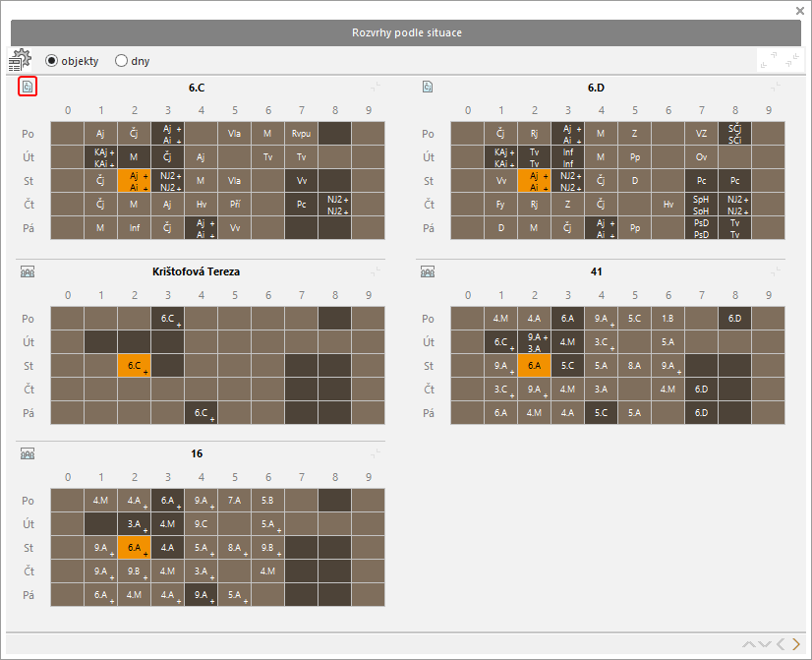Toggle size of Krištofová Tereza timetable panel
The width and height of the screenshot is (812, 660).
[376, 271]
